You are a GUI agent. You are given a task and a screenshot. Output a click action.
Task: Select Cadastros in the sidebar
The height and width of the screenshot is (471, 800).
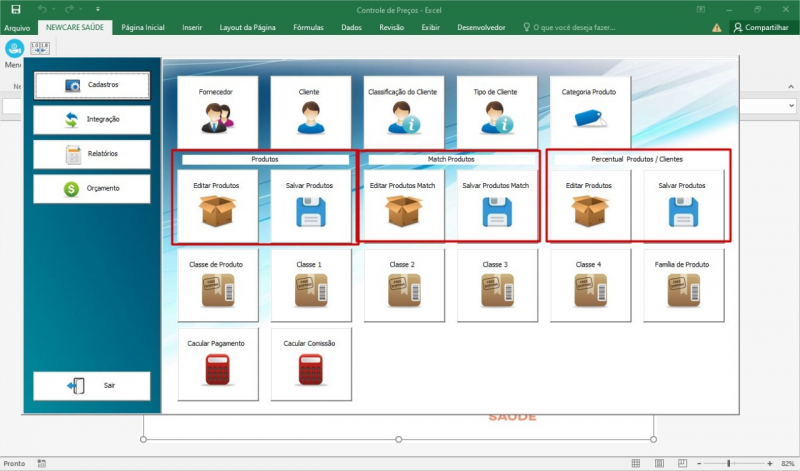pyautogui.click(x=92, y=85)
